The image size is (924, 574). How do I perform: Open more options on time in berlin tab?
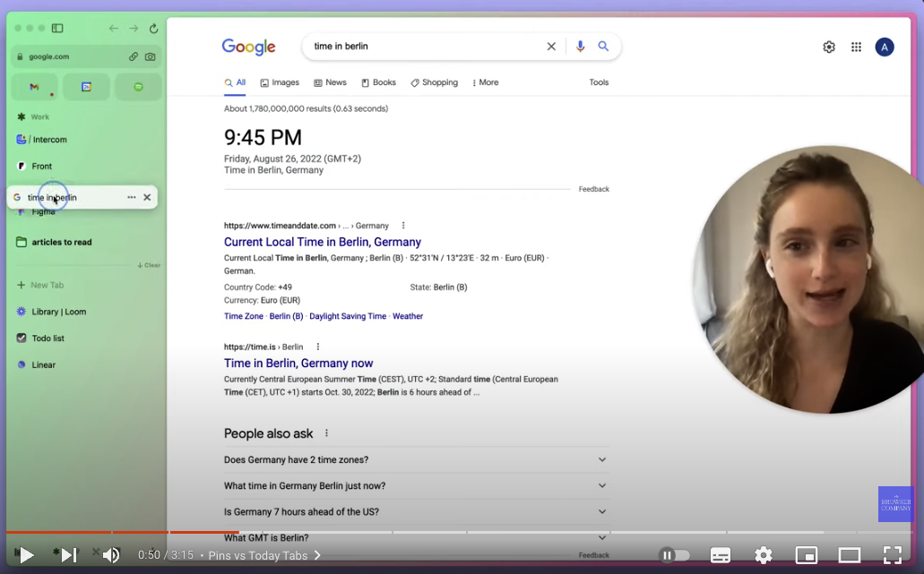[x=132, y=197]
